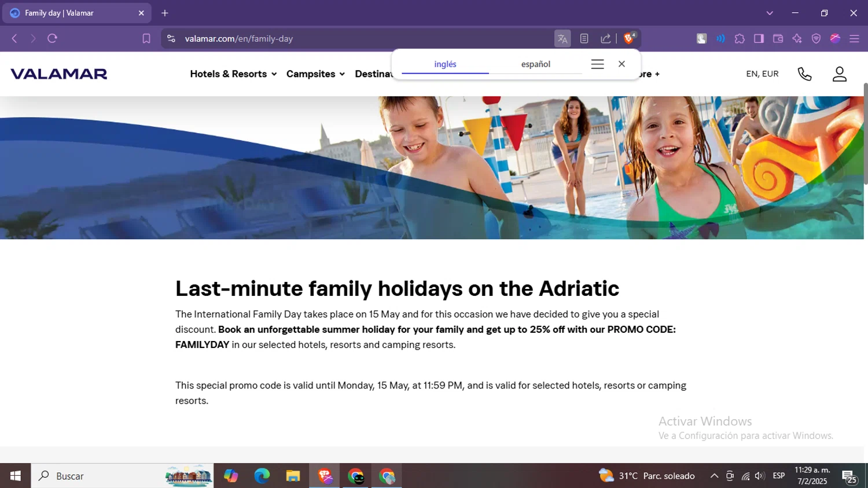This screenshot has width=868, height=488.
Task: Click PROMO CODE: FAMILYDAY bold text
Action: 425,337
